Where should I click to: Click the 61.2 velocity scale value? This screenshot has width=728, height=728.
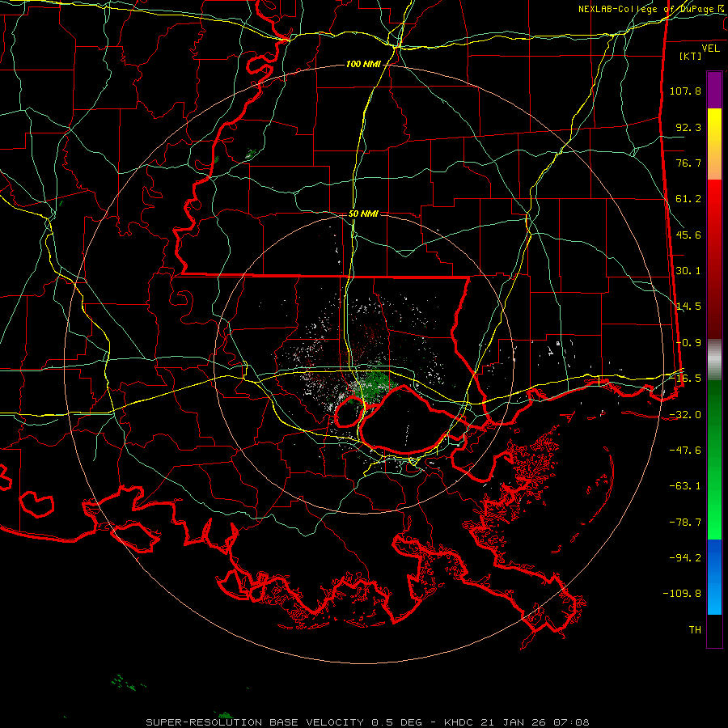[688, 199]
